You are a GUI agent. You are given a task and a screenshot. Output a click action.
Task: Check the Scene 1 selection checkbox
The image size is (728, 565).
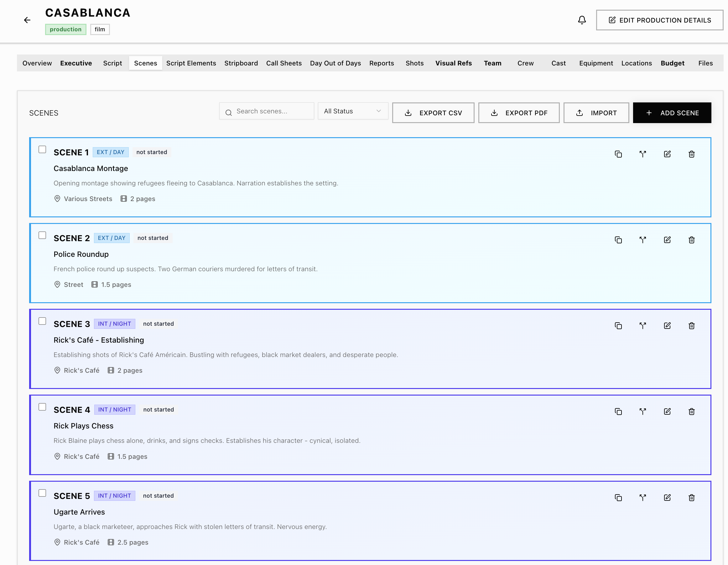tap(42, 150)
